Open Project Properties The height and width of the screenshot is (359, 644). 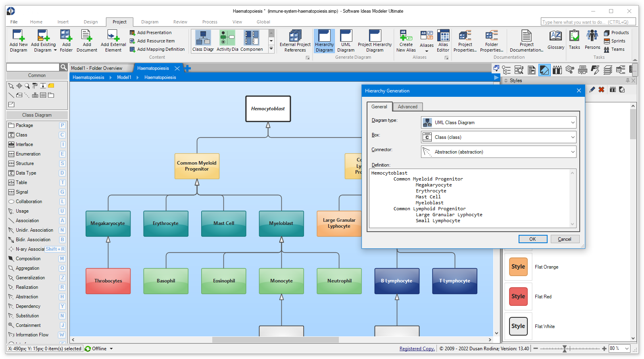tap(465, 41)
